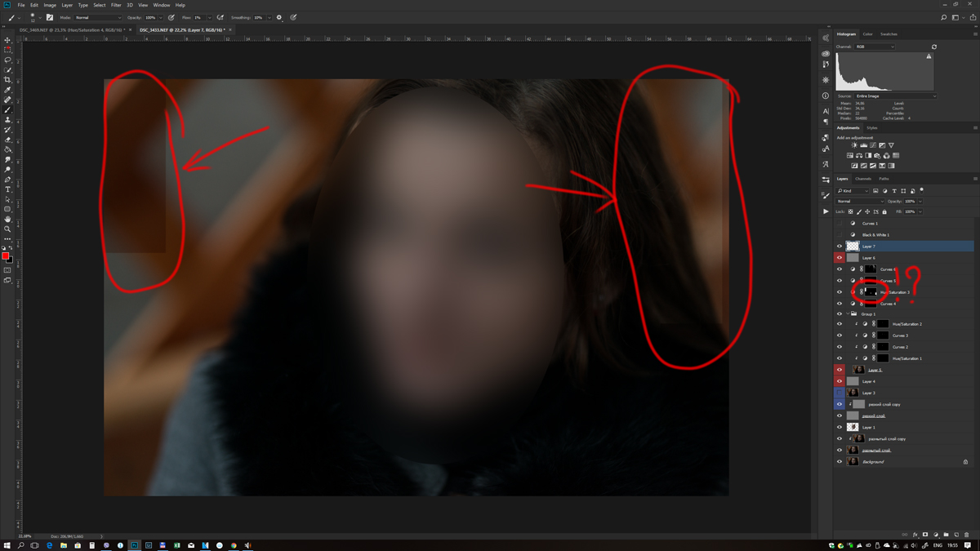This screenshot has width=980, height=551.
Task: Refresh the histogram with the circular arrows icon
Action: pos(933,47)
